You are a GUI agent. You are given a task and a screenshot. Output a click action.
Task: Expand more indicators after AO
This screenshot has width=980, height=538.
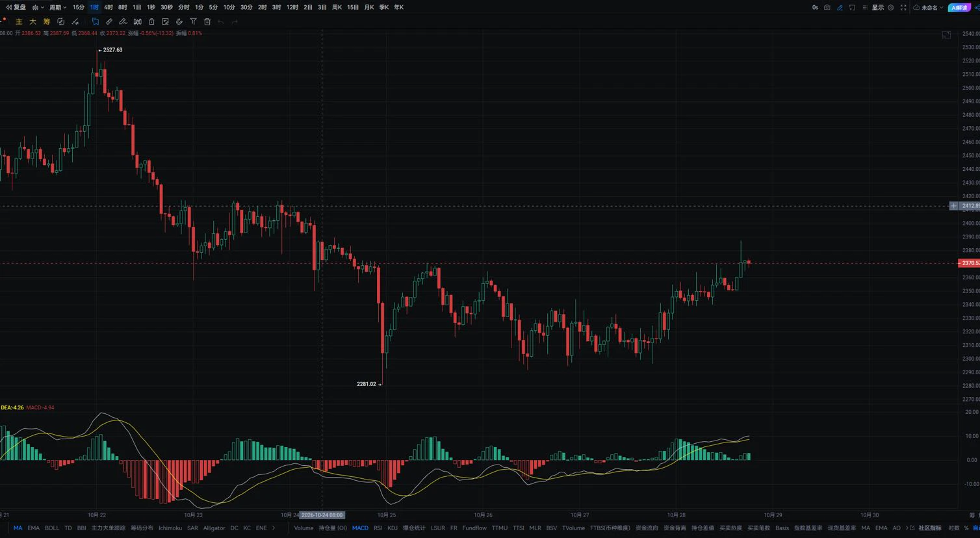[x=907, y=528]
